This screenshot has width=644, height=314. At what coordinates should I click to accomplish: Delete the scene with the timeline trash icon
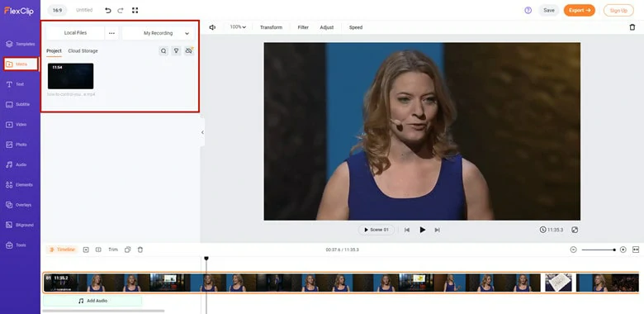[x=140, y=250]
